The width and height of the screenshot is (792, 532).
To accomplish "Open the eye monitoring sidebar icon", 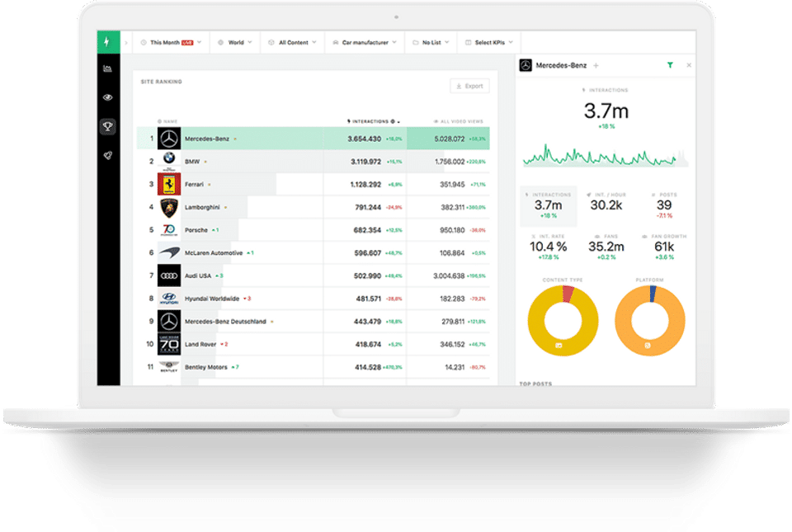I will pos(107,97).
